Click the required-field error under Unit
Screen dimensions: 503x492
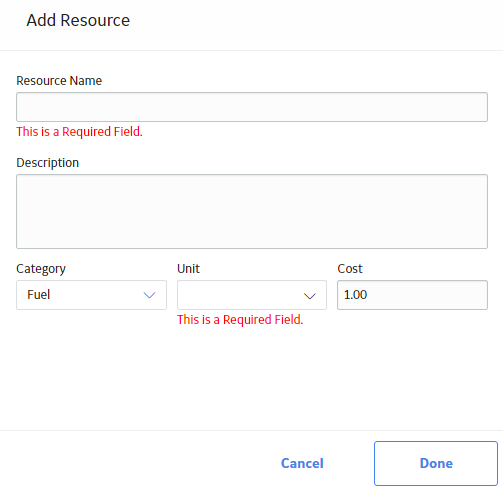click(240, 320)
